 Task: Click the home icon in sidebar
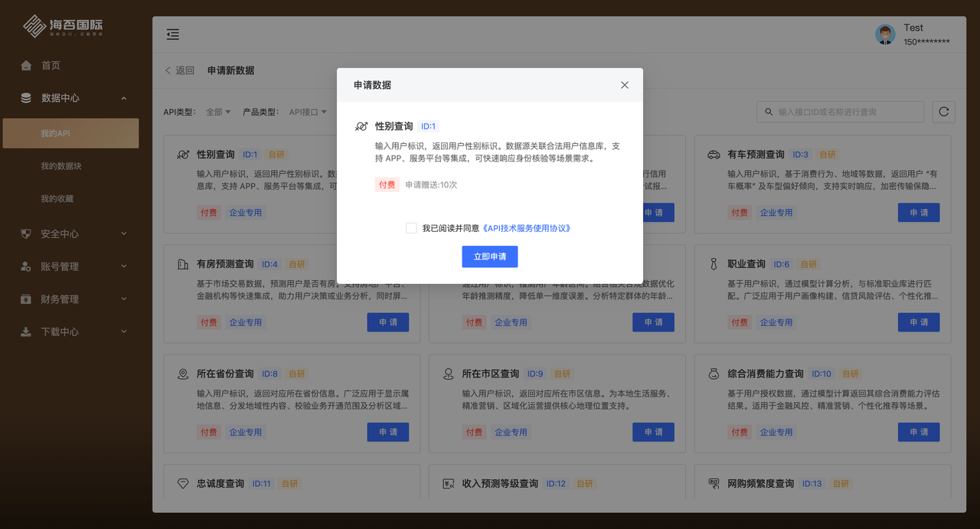(26, 66)
